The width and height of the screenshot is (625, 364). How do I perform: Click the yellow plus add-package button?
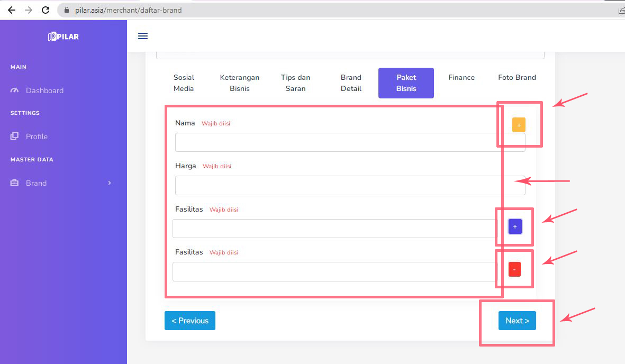pos(519,125)
